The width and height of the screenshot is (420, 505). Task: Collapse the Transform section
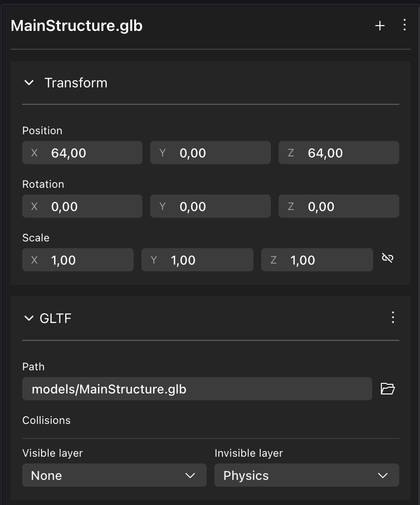[29, 83]
